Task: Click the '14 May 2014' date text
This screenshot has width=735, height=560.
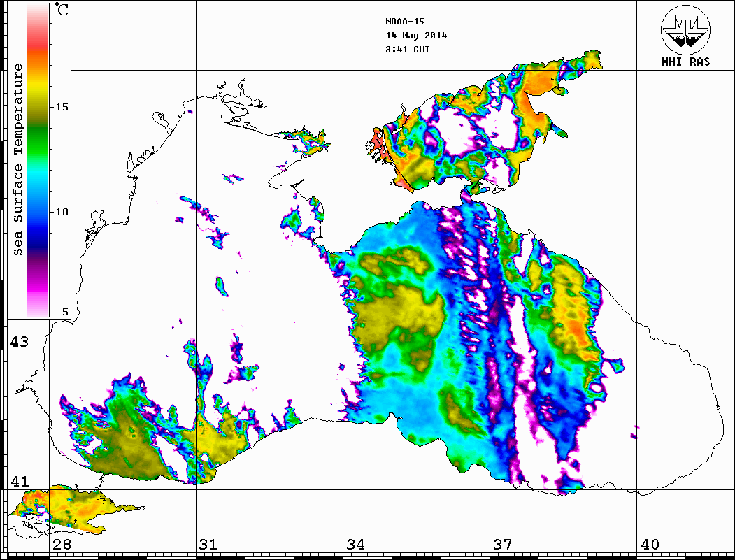Action: point(416,36)
